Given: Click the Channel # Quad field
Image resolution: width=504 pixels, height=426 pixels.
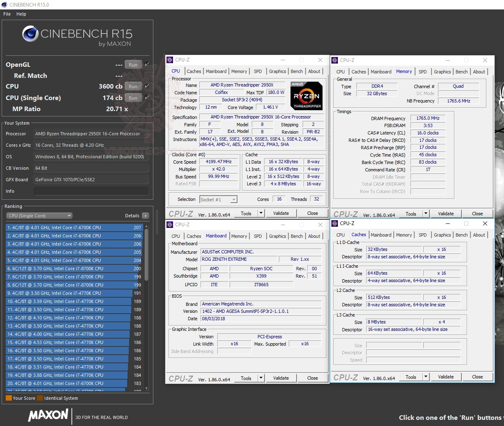Looking at the screenshot, I should tap(458, 86).
